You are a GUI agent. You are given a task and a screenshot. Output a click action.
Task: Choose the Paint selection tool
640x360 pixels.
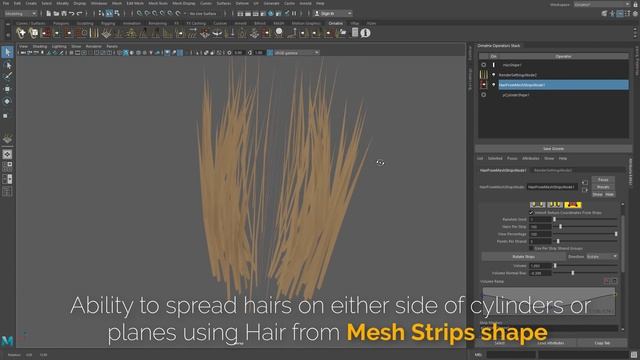click(7, 76)
